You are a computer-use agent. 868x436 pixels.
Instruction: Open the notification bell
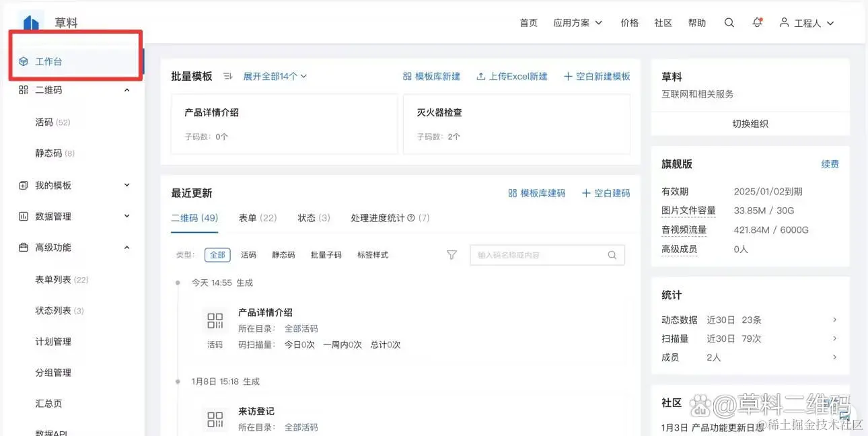click(x=757, y=23)
